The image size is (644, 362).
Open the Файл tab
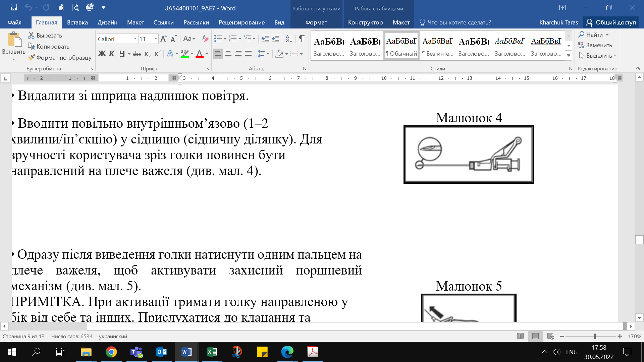click(x=14, y=22)
